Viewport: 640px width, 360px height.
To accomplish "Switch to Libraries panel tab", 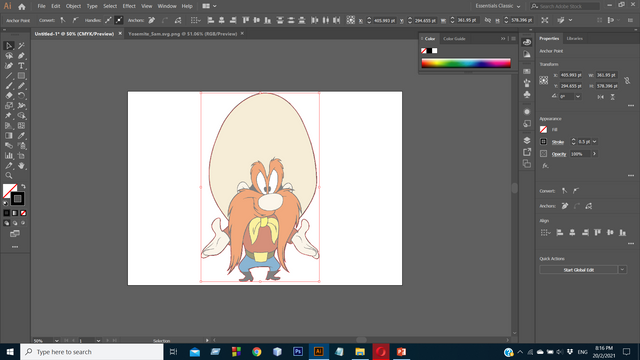I will 574,38.
